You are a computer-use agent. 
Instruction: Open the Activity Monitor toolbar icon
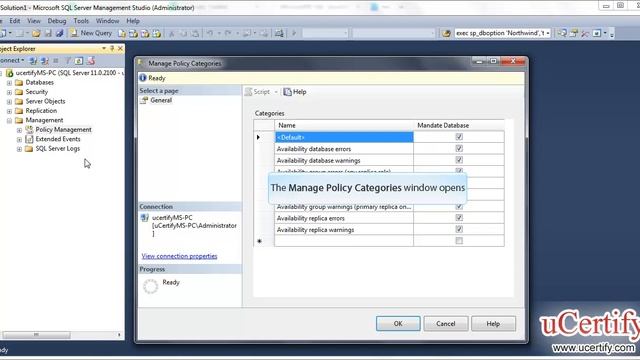[x=279, y=33]
